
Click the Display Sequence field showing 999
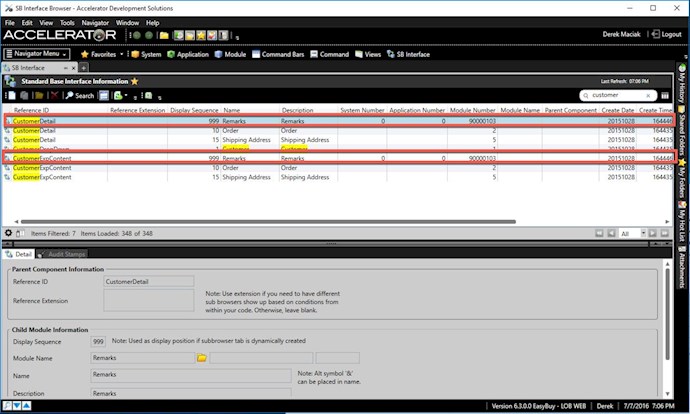(98, 341)
